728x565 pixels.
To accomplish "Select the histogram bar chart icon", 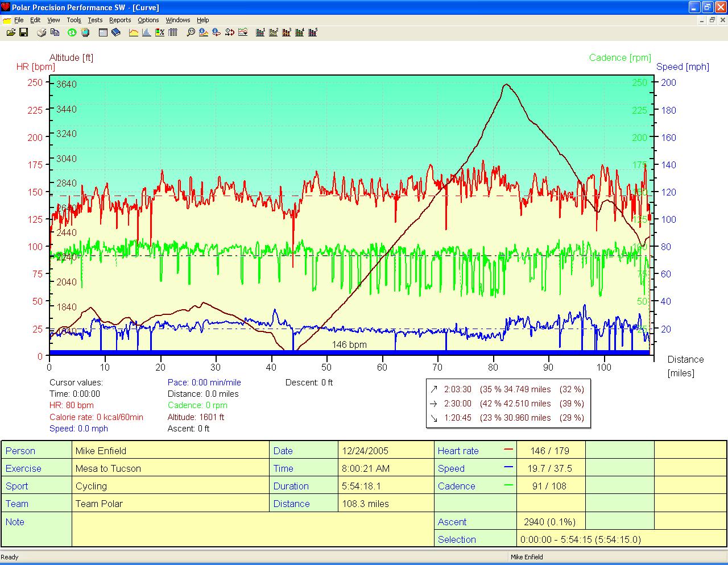I will tap(147, 32).
